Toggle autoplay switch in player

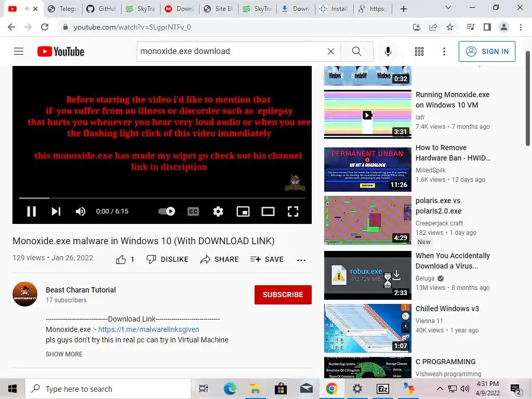click(167, 211)
